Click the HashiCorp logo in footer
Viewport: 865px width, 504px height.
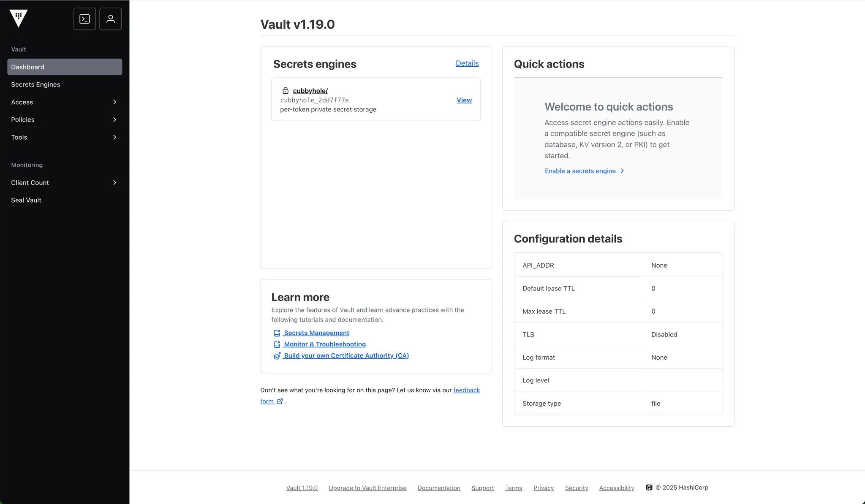click(649, 488)
